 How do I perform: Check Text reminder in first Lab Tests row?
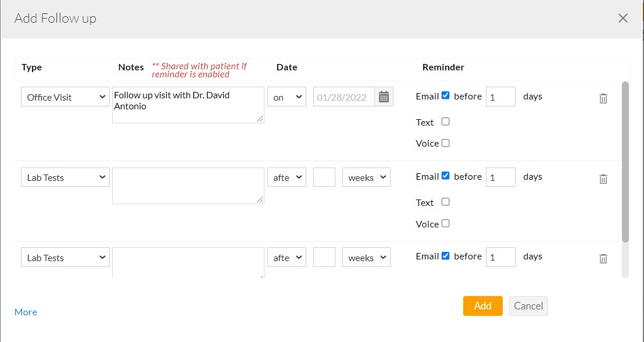click(x=446, y=202)
